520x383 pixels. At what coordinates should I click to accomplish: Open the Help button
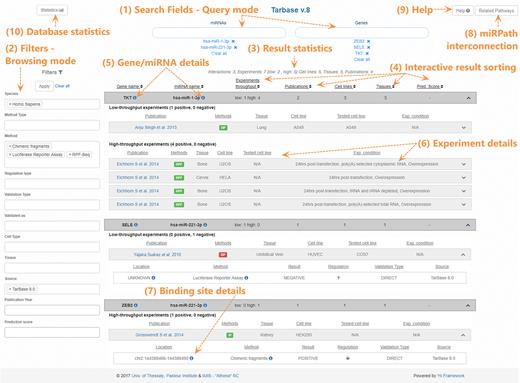(463, 11)
